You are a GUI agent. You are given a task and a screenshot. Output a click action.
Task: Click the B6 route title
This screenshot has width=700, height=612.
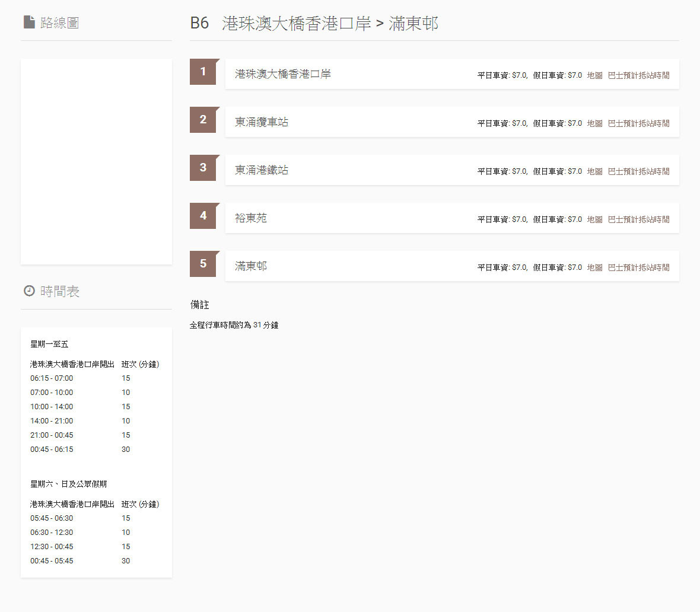(x=314, y=23)
